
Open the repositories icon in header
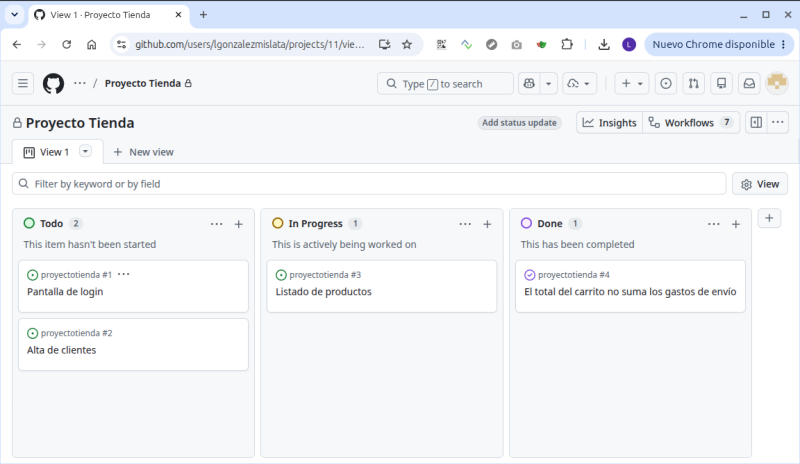pyautogui.click(x=721, y=83)
